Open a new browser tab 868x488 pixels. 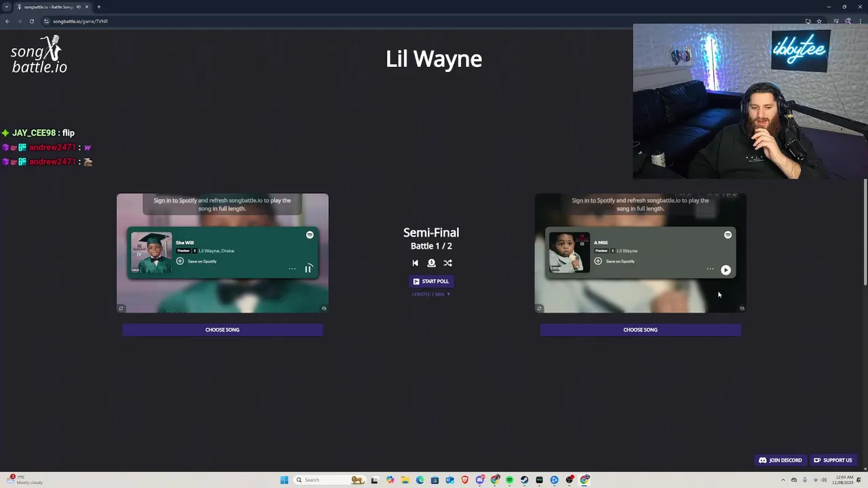(x=98, y=7)
